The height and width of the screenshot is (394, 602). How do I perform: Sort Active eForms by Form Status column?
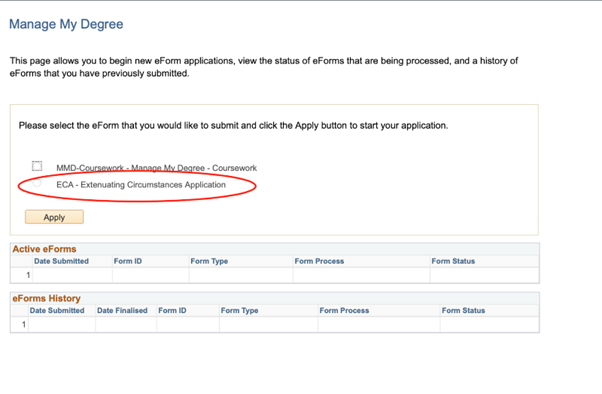click(453, 261)
